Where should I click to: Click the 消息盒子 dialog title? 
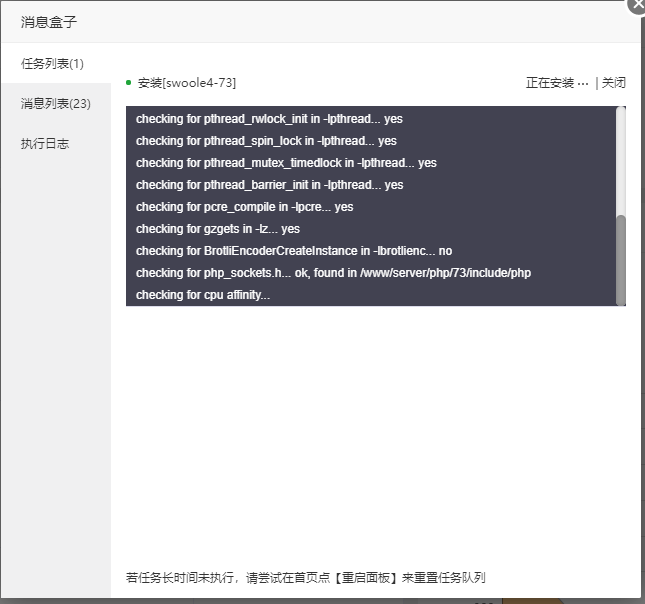pyautogui.click(x=49, y=22)
